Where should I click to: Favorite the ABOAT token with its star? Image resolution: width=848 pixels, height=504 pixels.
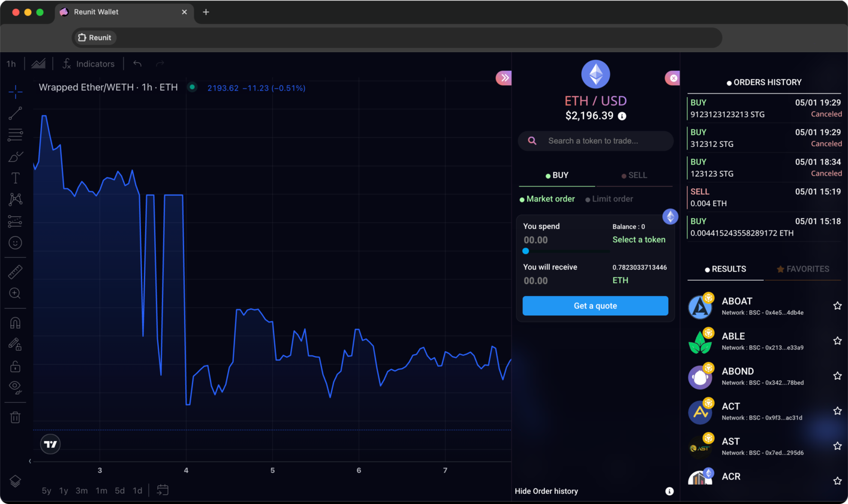coord(837,306)
